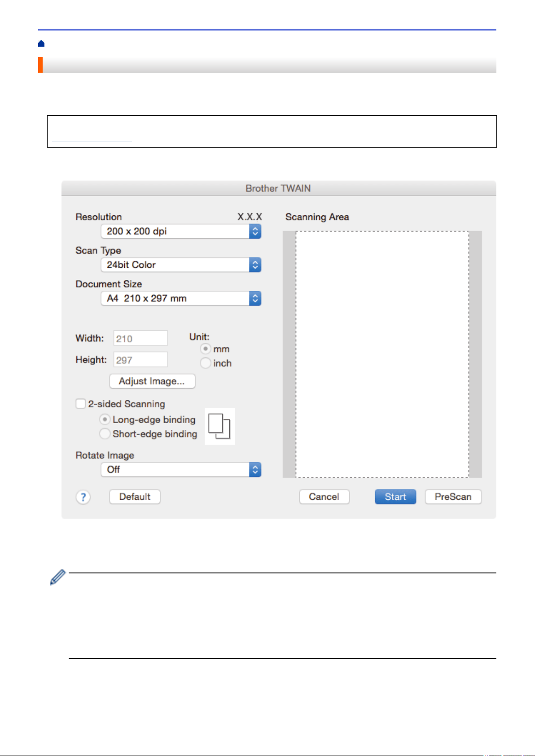
Task: Click the pencil note icon
Action: click(57, 577)
